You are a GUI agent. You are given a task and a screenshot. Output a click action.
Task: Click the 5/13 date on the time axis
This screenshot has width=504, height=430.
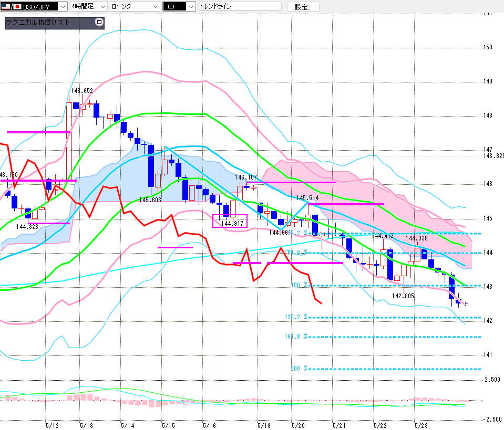(87, 425)
